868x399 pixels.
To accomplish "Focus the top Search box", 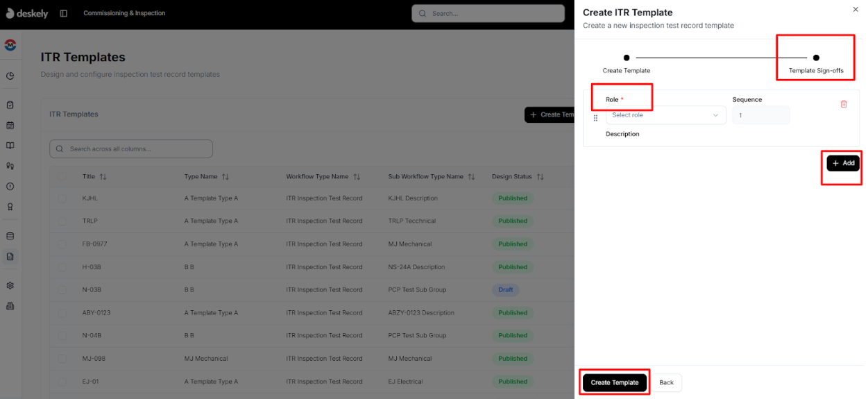I will (488, 14).
